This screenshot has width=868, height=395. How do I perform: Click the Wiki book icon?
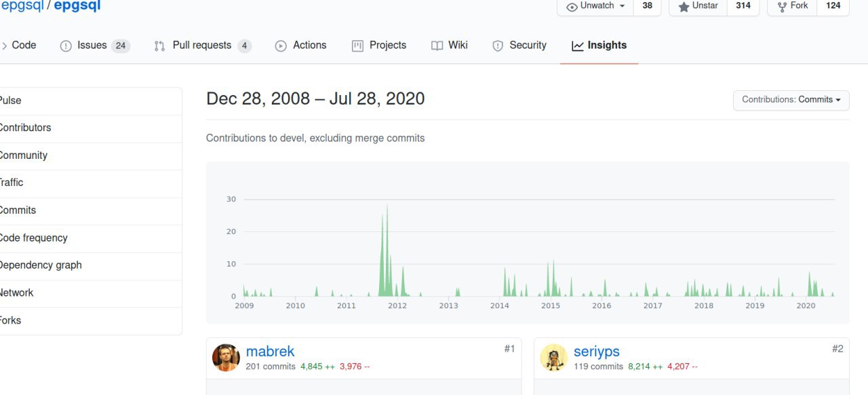(x=437, y=46)
